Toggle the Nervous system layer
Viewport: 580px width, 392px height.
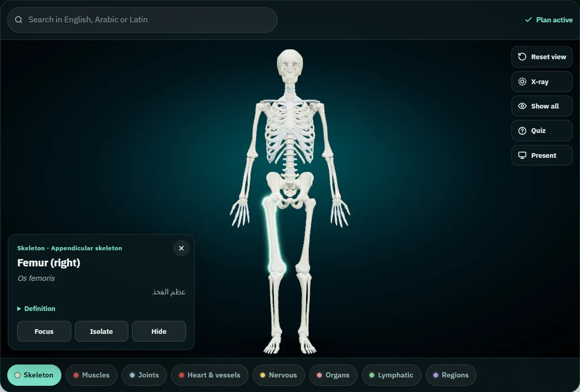tap(278, 375)
